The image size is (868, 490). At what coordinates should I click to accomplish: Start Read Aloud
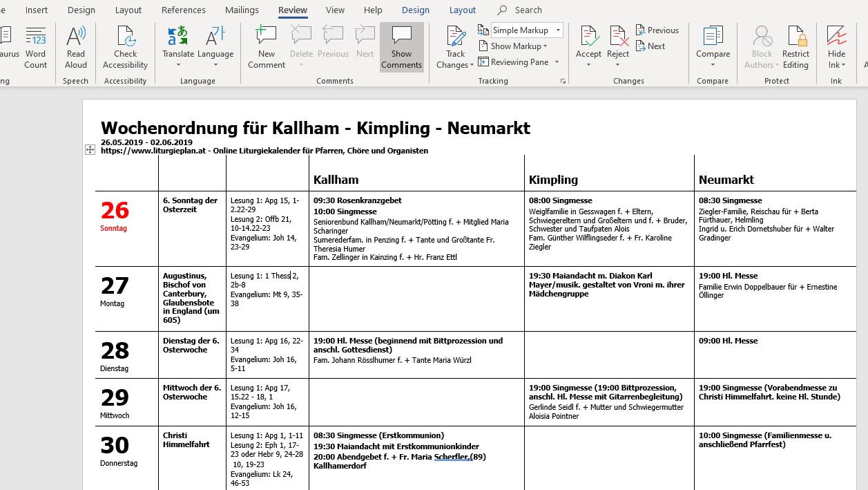pos(76,47)
